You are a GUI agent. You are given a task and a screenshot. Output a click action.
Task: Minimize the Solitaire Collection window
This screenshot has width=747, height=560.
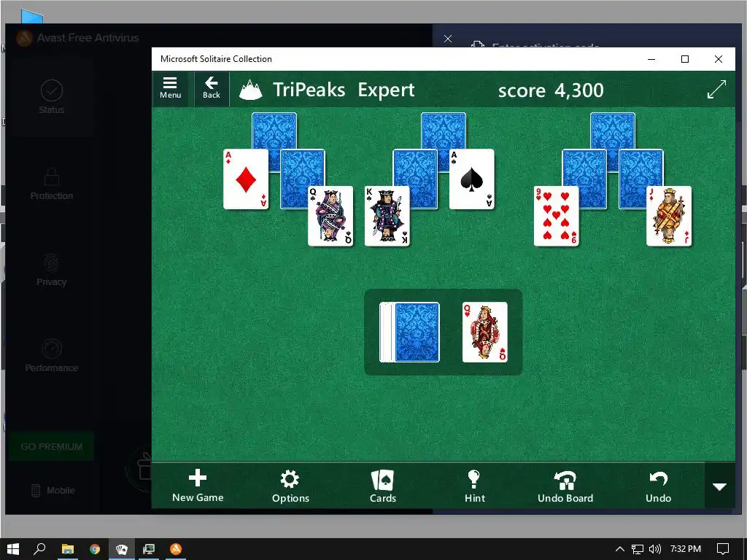click(x=651, y=59)
